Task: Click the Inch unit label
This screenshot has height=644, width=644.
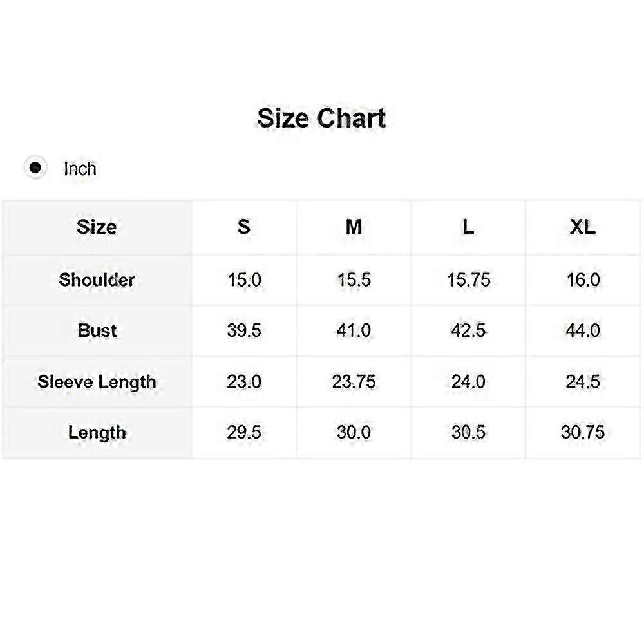Action: point(80,169)
